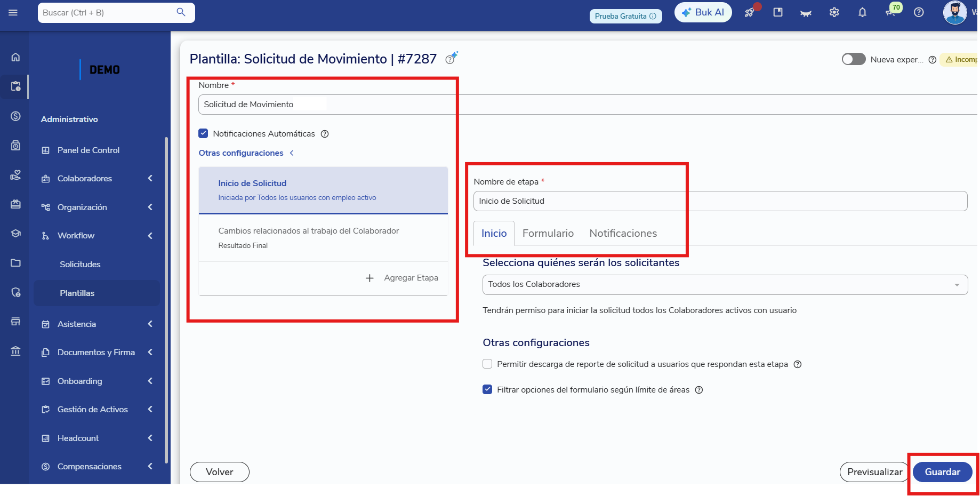Open the hand-with-heart benefits icon in the rail

16,174
